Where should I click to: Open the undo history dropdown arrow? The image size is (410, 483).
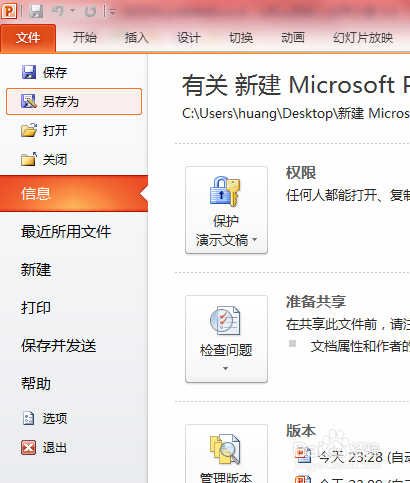[x=72, y=11]
